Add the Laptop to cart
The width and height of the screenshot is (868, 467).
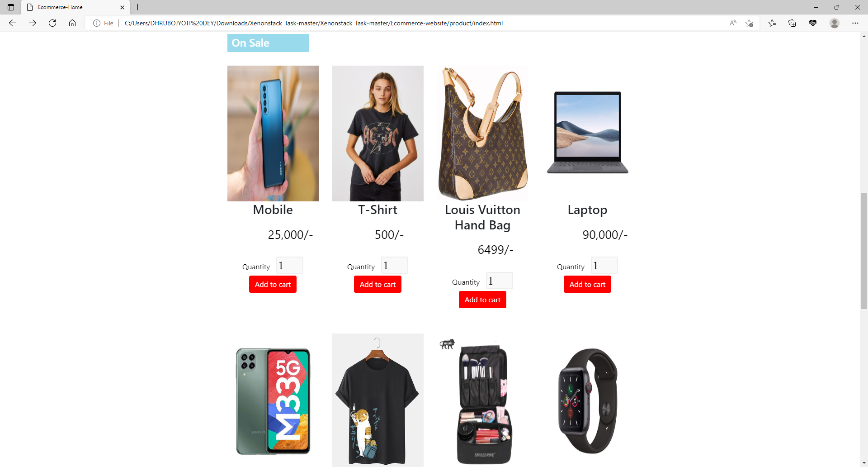[x=587, y=284]
